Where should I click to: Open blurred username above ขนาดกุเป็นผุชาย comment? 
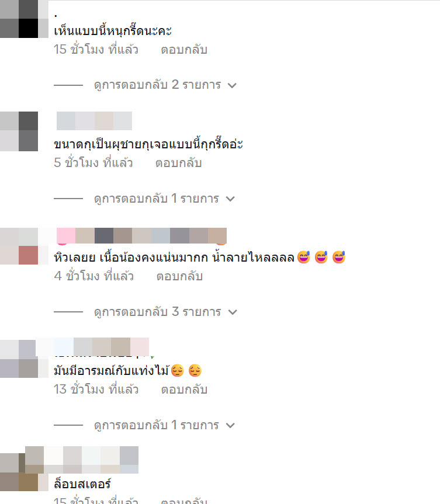[x=94, y=121]
